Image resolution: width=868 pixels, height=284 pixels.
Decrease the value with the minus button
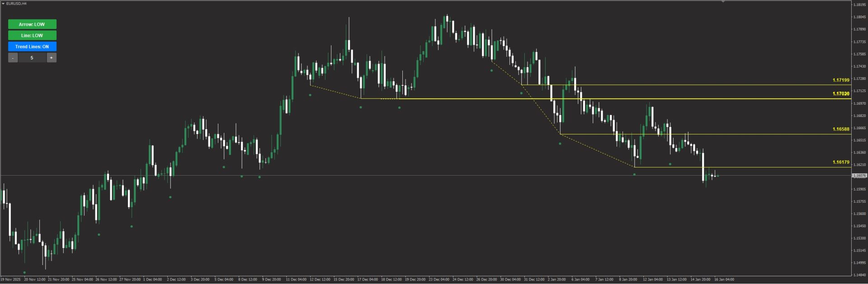pyautogui.click(x=13, y=58)
